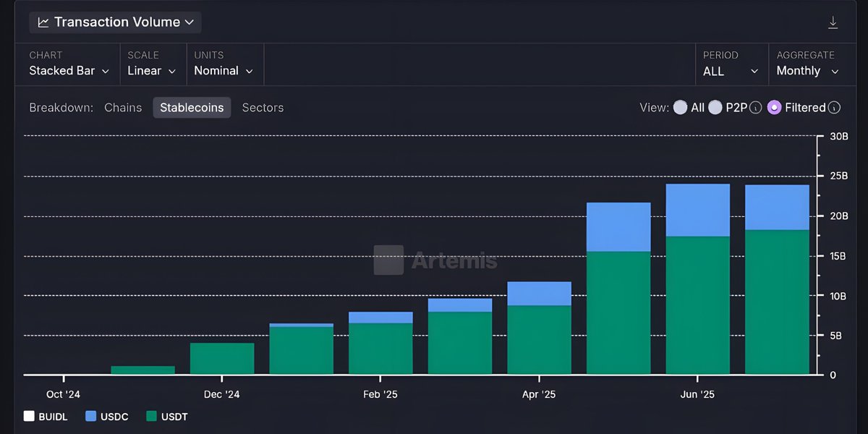Show info for the P2P view
The width and height of the screenshot is (868, 434).
coord(756,108)
